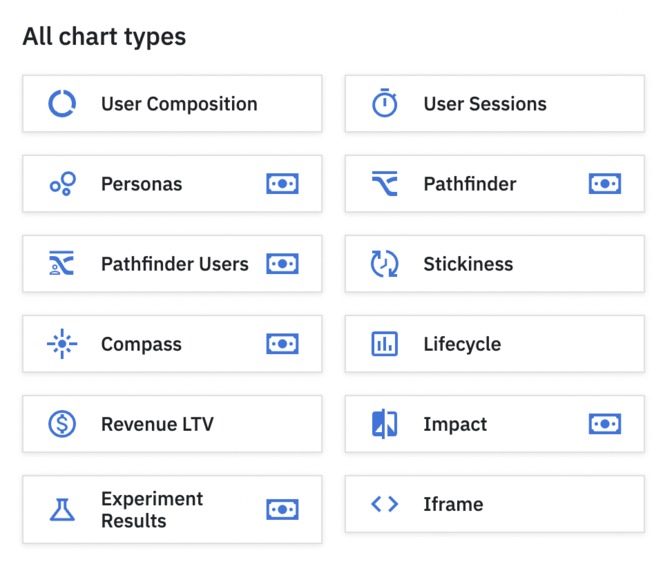This screenshot has width=663, height=573.
Task: Click the User Composition donut icon
Action: [x=62, y=104]
